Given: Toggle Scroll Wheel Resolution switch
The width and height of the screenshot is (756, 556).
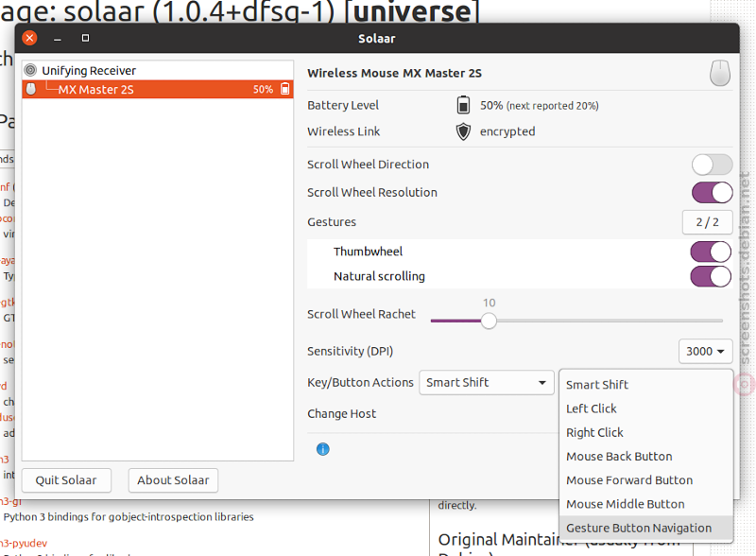Looking at the screenshot, I should tap(713, 193).
